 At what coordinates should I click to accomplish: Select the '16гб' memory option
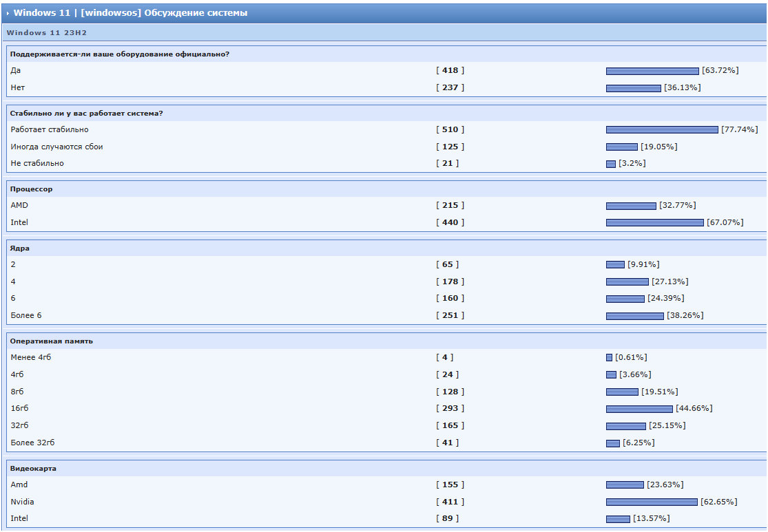pyautogui.click(x=19, y=409)
